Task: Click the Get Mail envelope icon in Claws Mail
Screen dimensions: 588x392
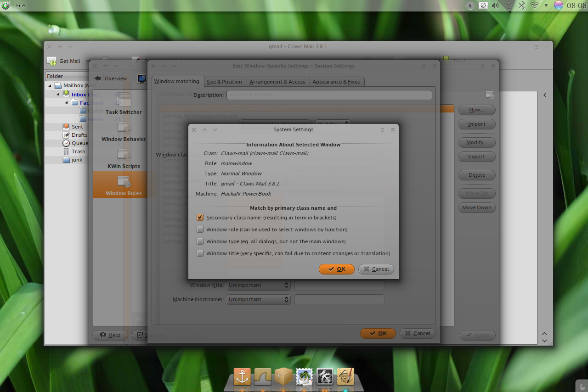Action: (x=52, y=61)
